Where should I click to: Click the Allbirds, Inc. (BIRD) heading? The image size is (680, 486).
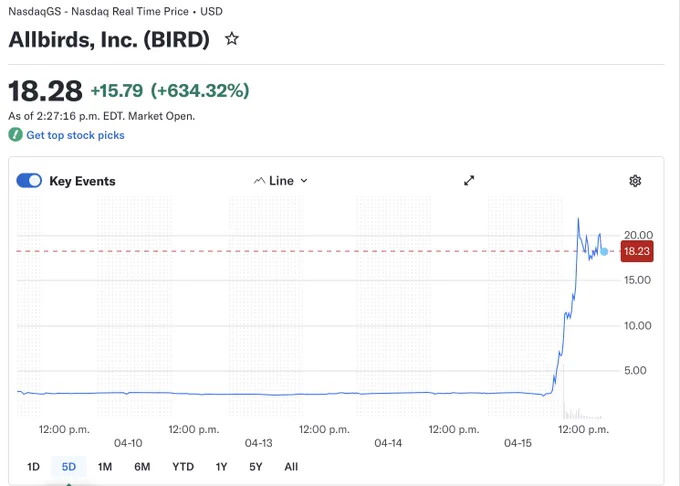109,39
